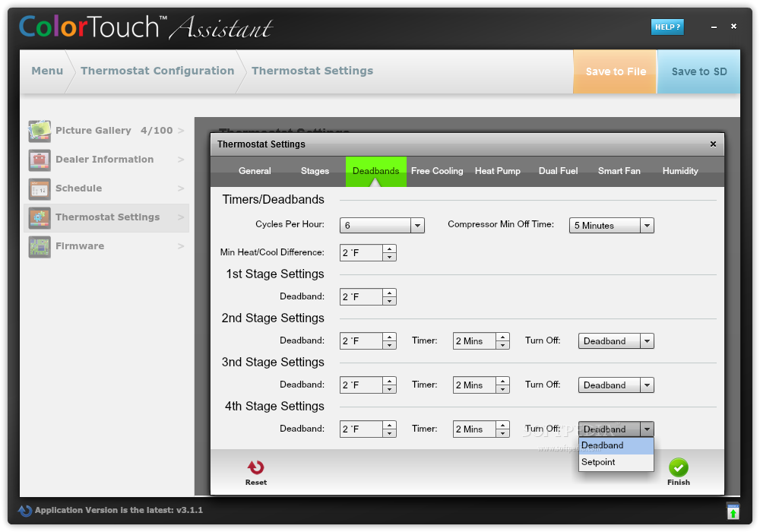The image size is (760, 532).
Task: Decrease Min Heat/Cool Difference value
Action: 389,257
